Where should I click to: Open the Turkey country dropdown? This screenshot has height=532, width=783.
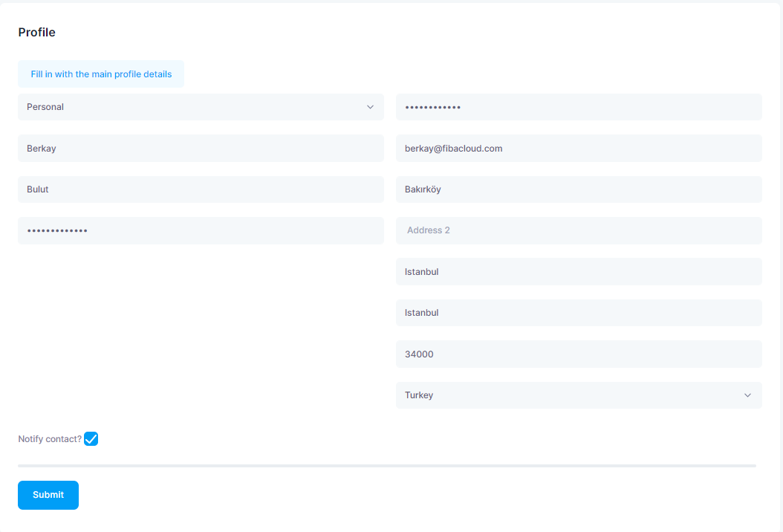[579, 395]
